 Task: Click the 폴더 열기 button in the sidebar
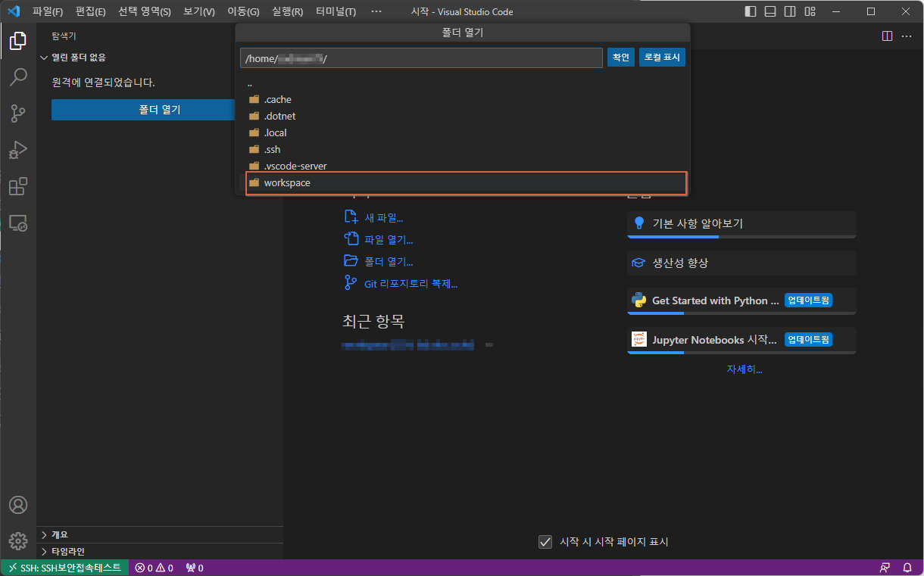point(144,110)
